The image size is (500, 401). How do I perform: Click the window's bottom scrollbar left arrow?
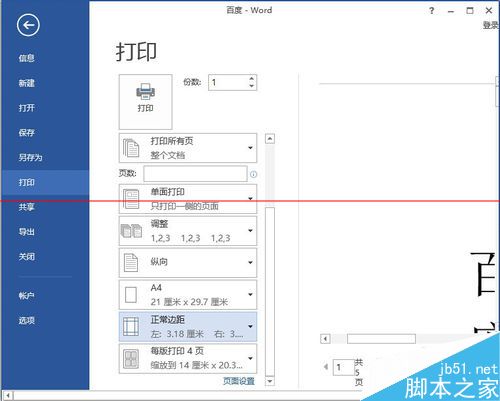(7, 396)
